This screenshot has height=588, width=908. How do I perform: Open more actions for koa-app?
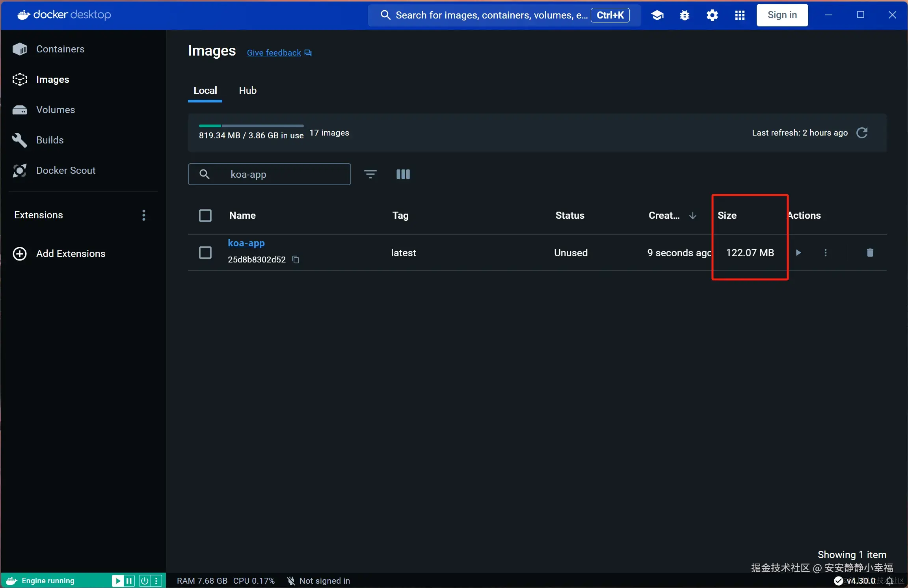[x=826, y=253]
